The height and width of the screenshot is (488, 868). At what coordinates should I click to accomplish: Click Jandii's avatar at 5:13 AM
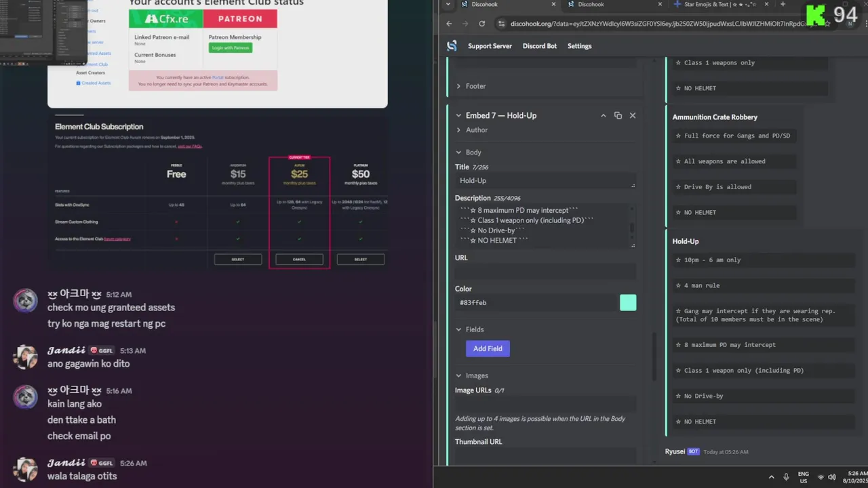click(26, 357)
